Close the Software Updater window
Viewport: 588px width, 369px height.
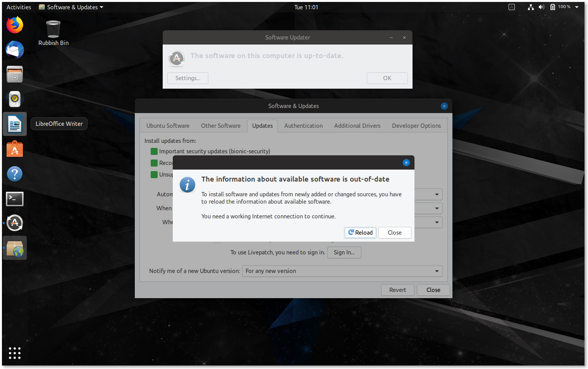tap(404, 38)
